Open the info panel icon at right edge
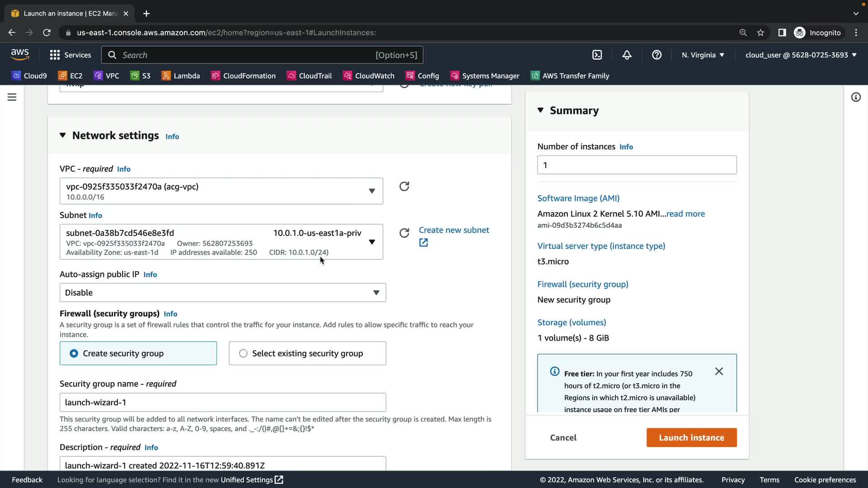Image resolution: width=868 pixels, height=488 pixels. click(x=856, y=97)
